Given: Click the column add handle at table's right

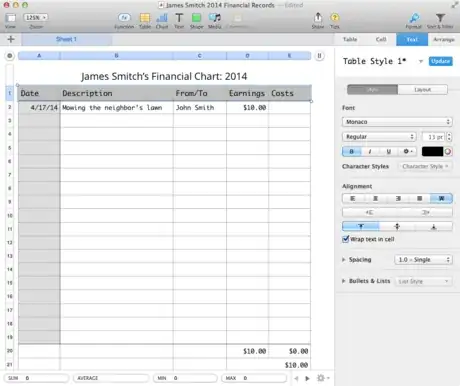Looking at the screenshot, I should tap(319, 56).
